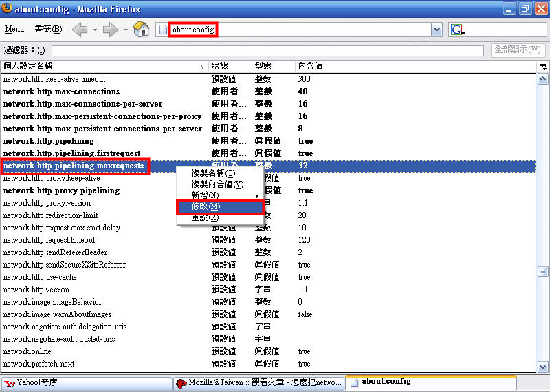Select network.http.redirection-limit row

point(268,215)
